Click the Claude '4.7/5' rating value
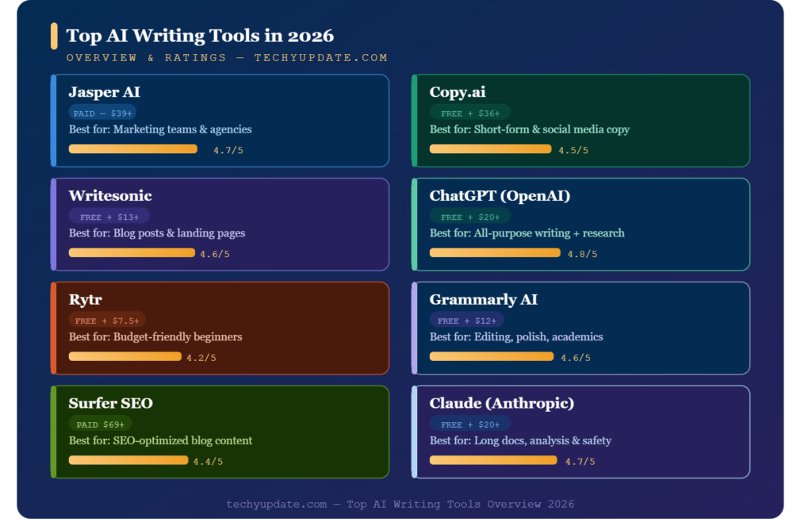The height and width of the screenshot is (530, 812). click(x=580, y=461)
